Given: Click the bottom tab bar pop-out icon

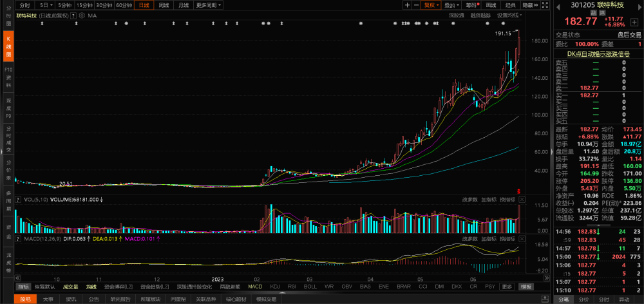Looking at the screenshot, I should 545,299.
